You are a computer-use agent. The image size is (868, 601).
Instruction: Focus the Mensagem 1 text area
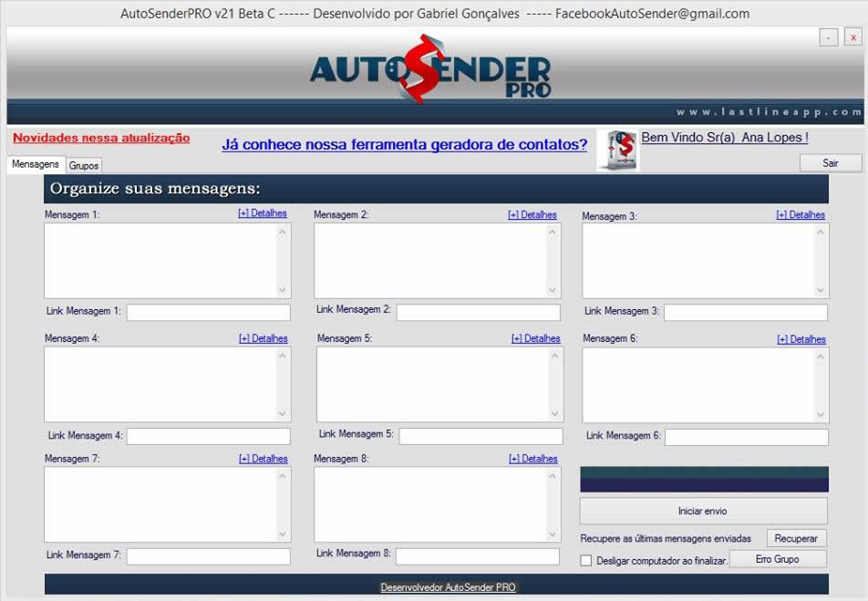pos(167,260)
